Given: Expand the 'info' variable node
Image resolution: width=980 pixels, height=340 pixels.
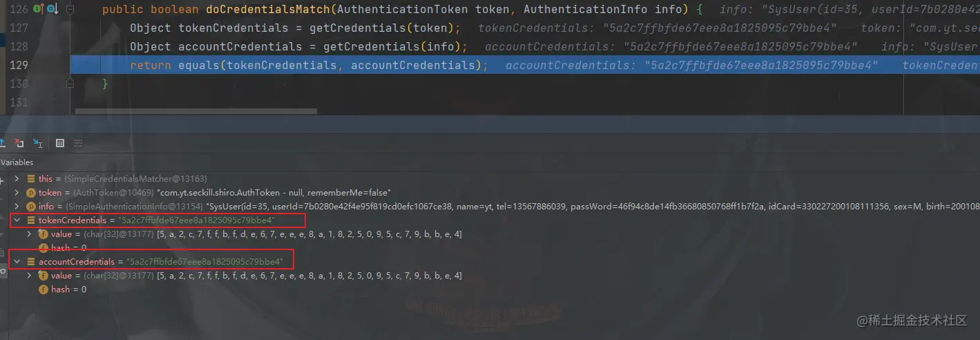Looking at the screenshot, I should (17, 207).
